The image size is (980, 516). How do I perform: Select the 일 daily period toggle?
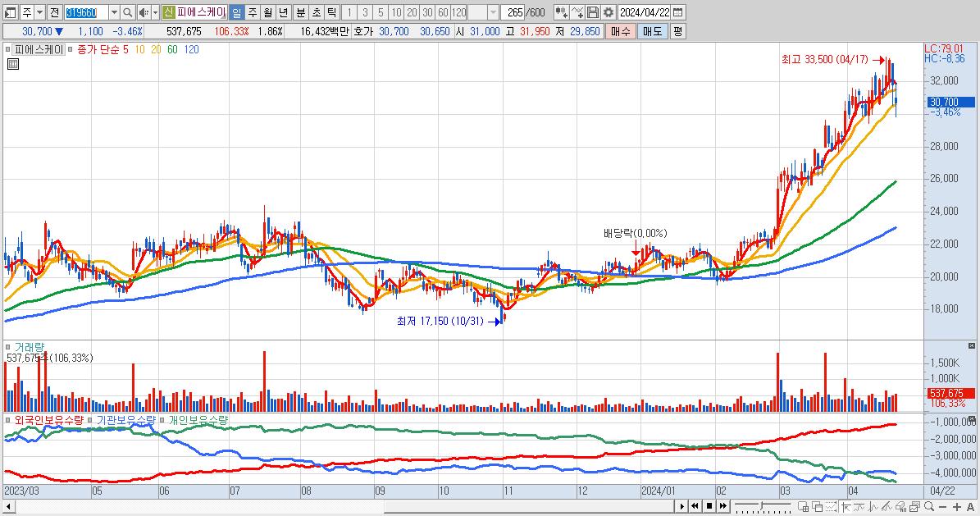[x=236, y=12]
